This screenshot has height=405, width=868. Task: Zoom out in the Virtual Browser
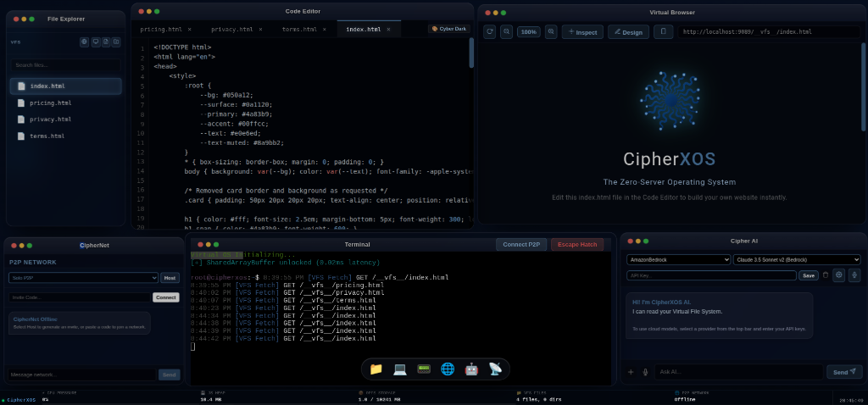pos(507,32)
